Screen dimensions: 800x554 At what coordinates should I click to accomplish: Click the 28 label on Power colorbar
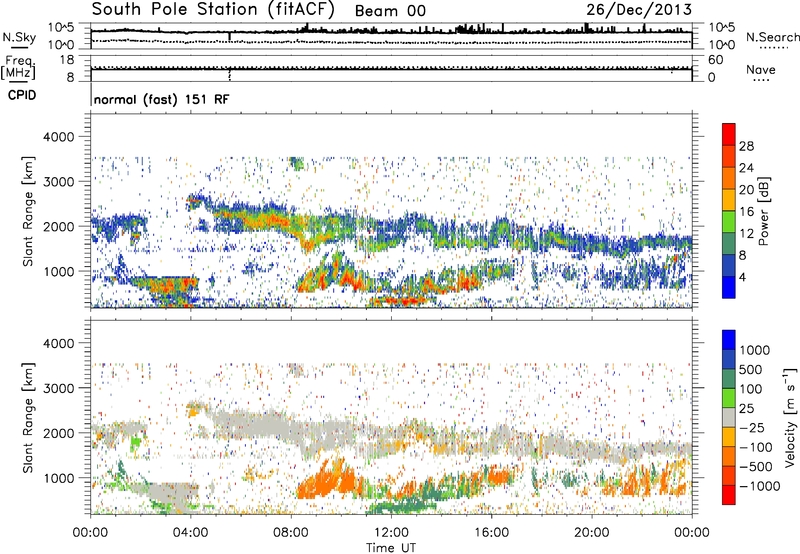(x=746, y=146)
